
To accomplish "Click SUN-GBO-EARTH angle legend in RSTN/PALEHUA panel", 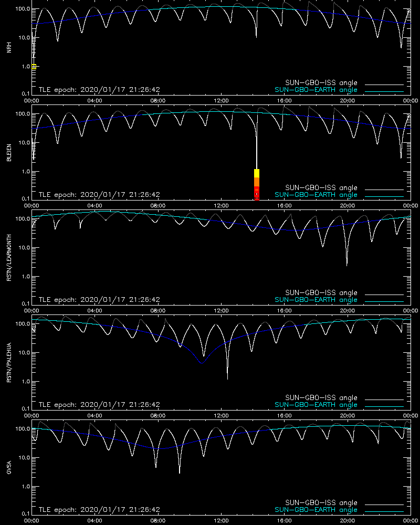I will (x=316, y=405).
